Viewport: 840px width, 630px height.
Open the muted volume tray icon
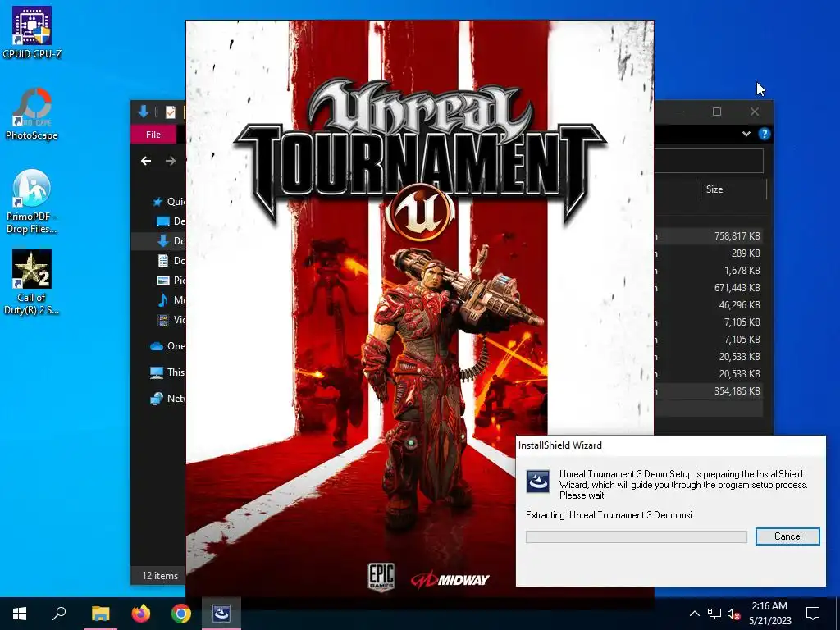733,614
